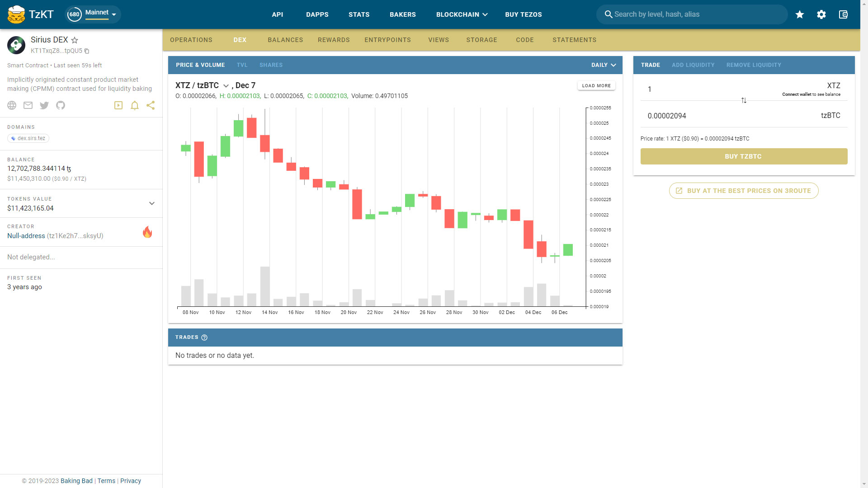The width and height of the screenshot is (868, 488).
Task: Open the Twitter profile icon
Action: coord(44,105)
